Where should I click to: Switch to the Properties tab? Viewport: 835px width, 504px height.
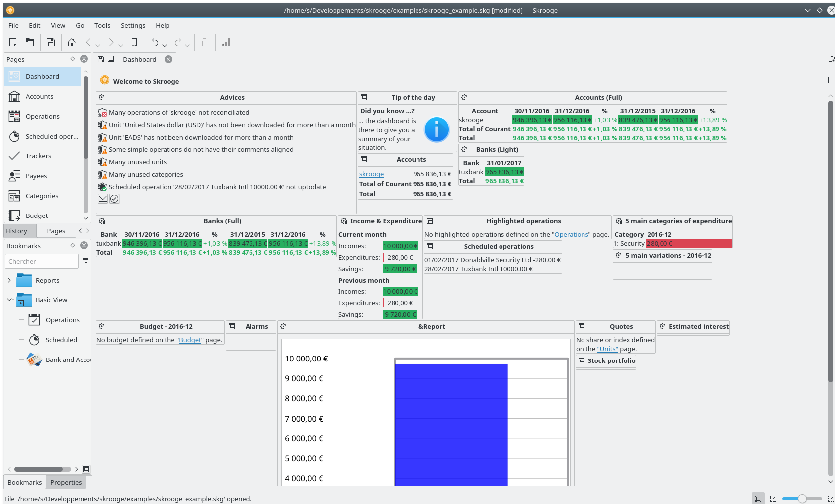pos(66,482)
